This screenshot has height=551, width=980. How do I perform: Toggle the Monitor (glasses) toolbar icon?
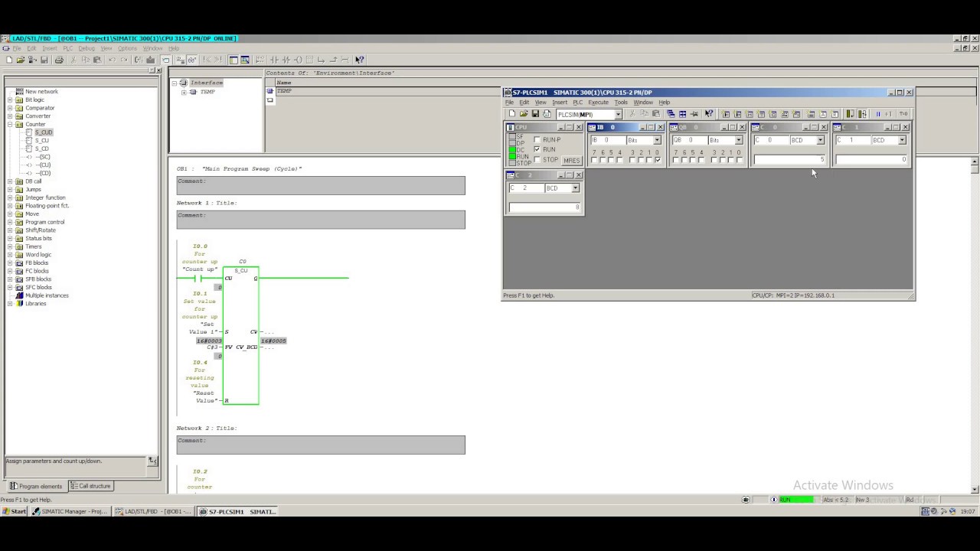191,60
